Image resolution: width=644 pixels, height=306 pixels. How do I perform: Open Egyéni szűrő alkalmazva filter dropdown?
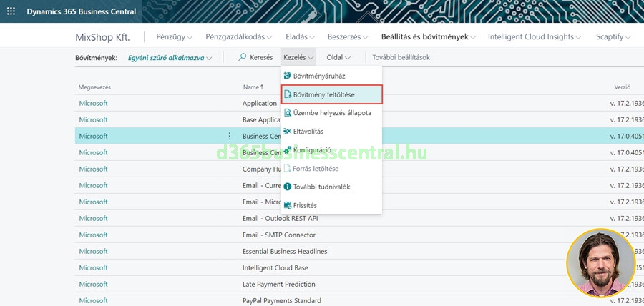point(170,58)
